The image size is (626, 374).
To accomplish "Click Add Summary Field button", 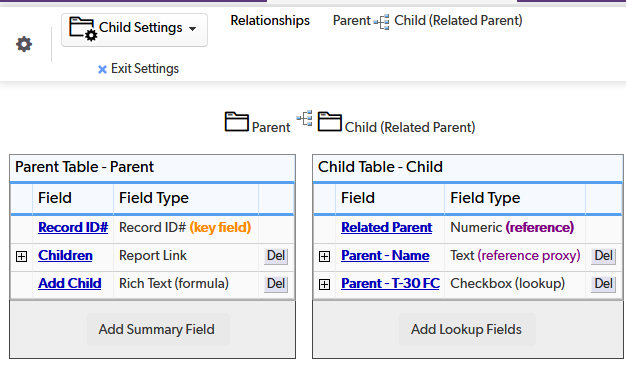I will (156, 329).
